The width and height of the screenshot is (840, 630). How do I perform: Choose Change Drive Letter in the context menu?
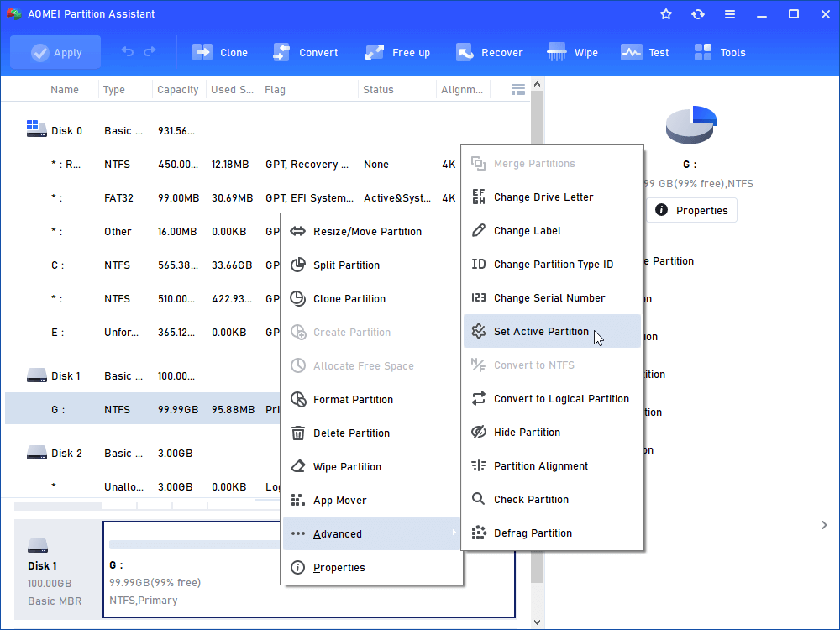pyautogui.click(x=542, y=197)
